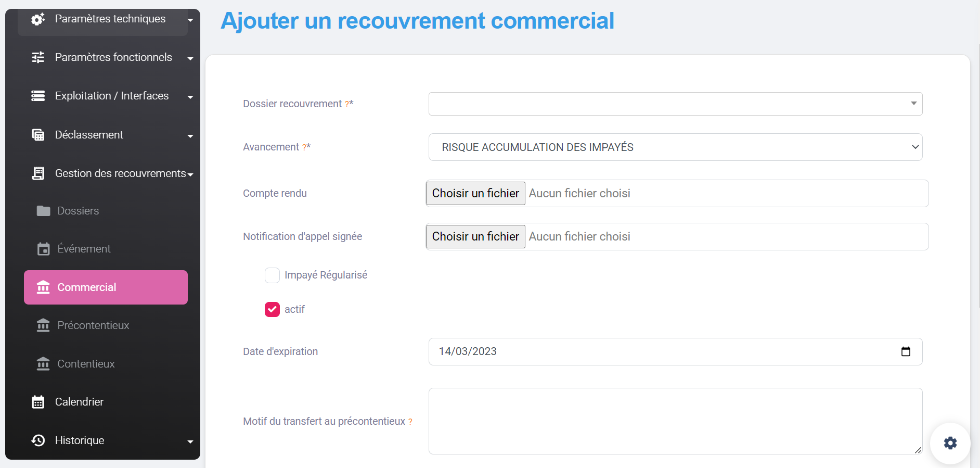
Task: Click the Historique clock icon
Action: tap(38, 440)
